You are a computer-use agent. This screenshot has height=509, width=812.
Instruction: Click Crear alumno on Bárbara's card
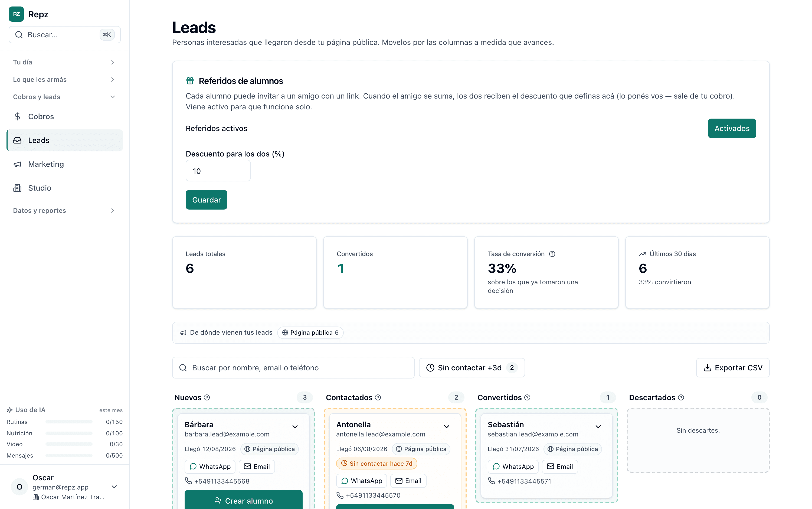point(243,500)
